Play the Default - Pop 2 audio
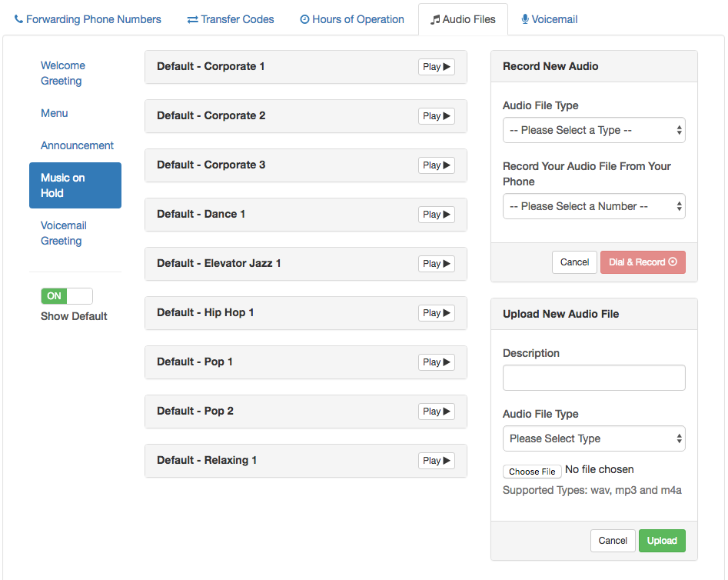This screenshot has width=728, height=580. click(x=436, y=412)
